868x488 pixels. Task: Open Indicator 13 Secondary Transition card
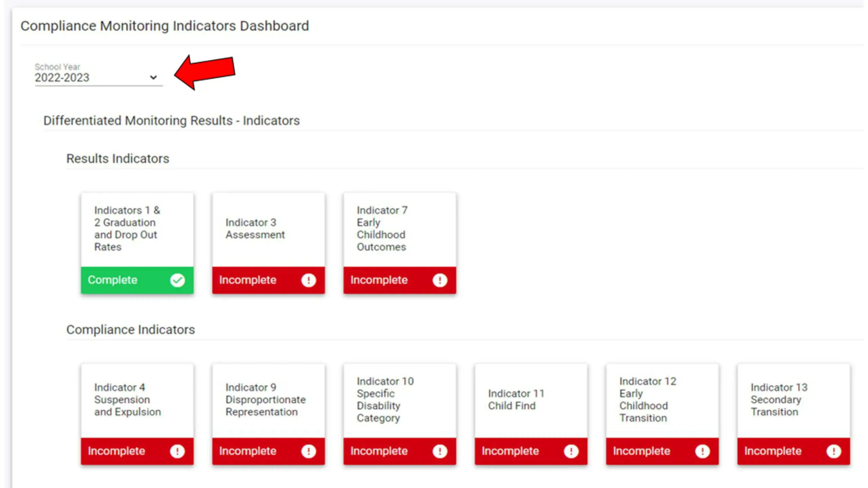point(794,414)
